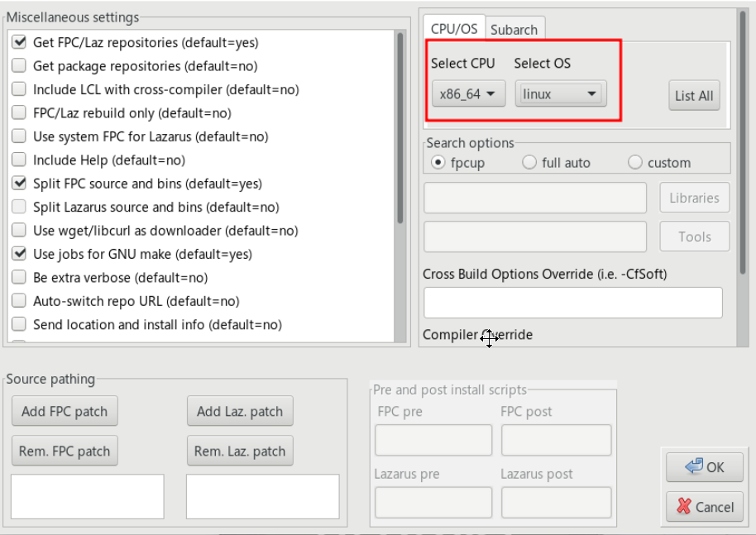
Task: Open the Select CPU x86_64 dropdown
Action: [x=468, y=94]
